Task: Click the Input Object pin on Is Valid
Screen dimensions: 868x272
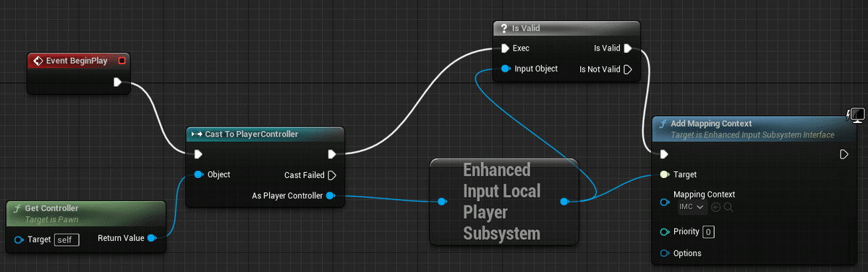Action: 506,69
